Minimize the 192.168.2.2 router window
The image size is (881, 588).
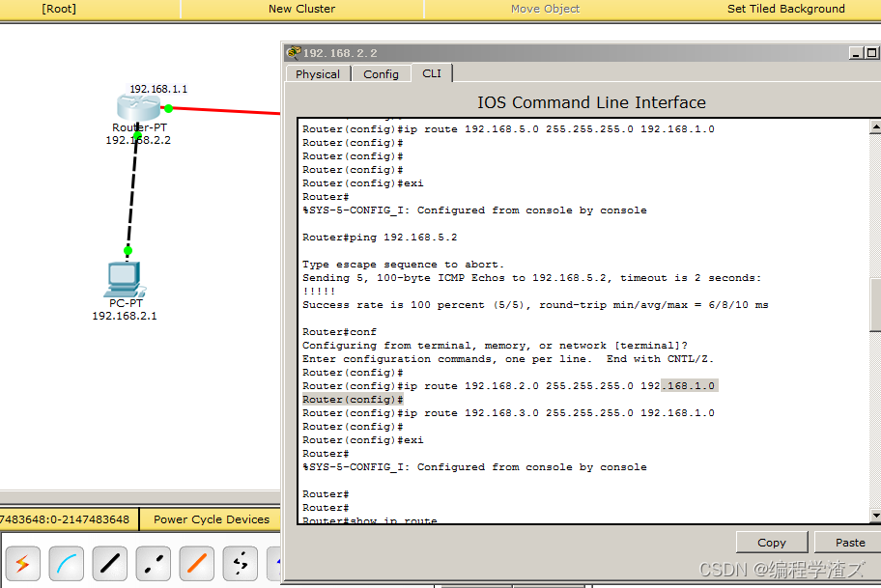(856, 53)
